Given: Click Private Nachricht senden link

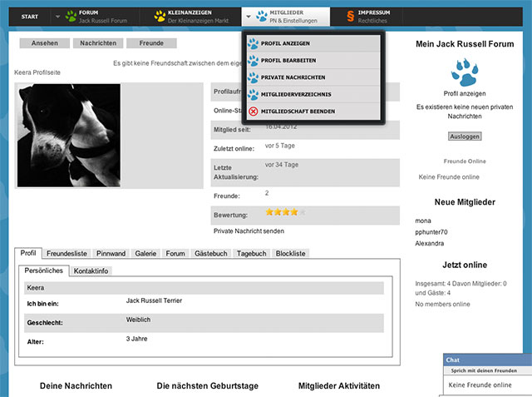Looking at the screenshot, I should (249, 231).
